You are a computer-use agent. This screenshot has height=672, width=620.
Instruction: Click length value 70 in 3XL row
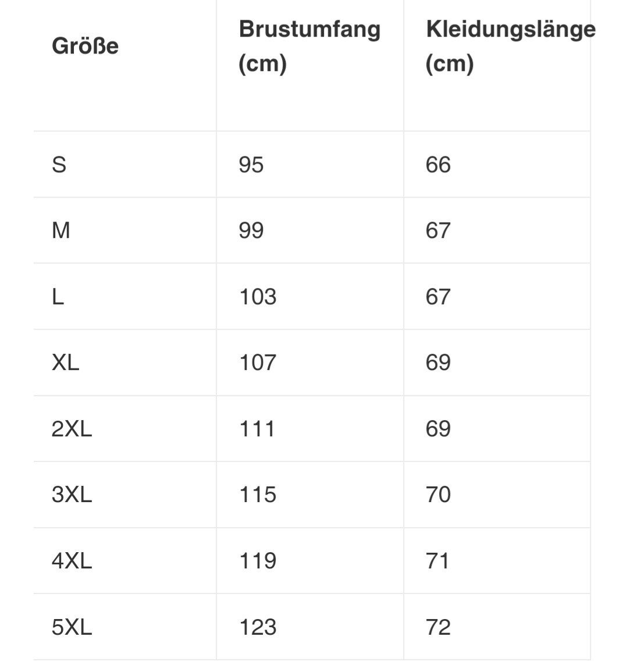point(438,495)
